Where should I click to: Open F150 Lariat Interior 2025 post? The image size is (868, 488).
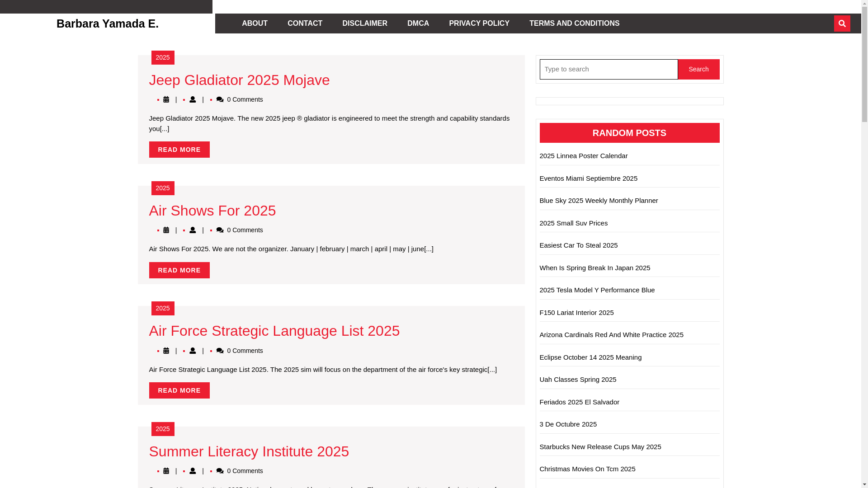coord(577,312)
